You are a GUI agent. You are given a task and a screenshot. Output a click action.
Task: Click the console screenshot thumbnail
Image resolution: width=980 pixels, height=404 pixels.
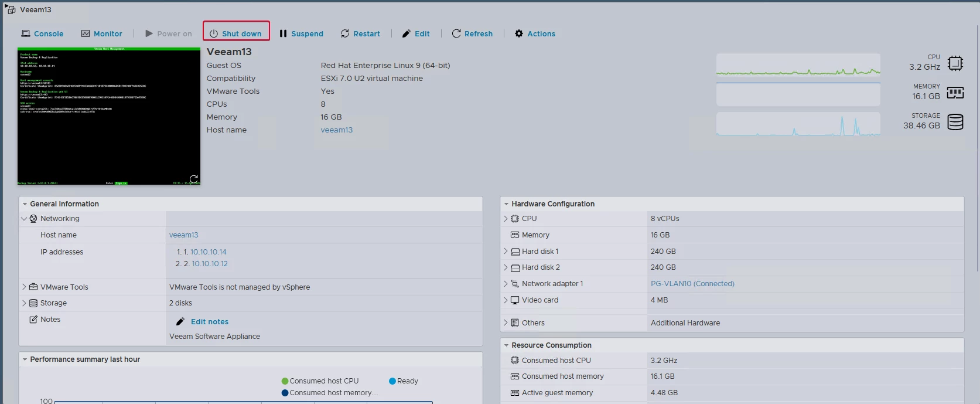coord(109,116)
